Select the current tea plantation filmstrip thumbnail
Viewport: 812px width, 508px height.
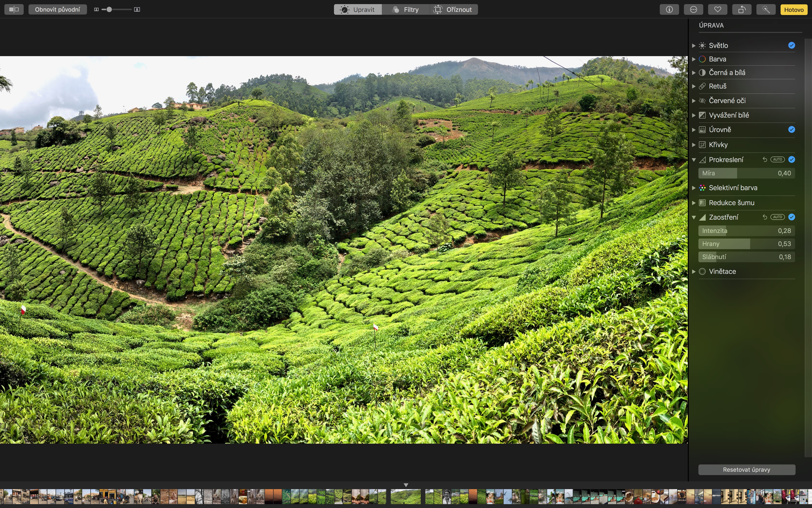pyautogui.click(x=406, y=497)
